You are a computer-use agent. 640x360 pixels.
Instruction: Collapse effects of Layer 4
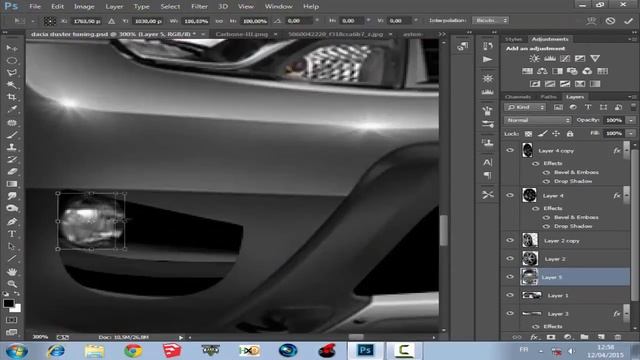coord(627,196)
